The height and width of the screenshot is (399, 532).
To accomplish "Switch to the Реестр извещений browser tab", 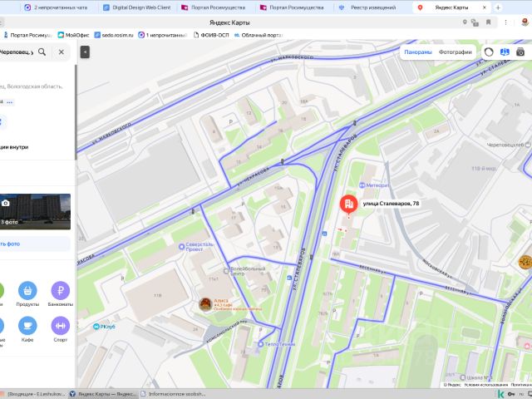I will coord(367,7).
